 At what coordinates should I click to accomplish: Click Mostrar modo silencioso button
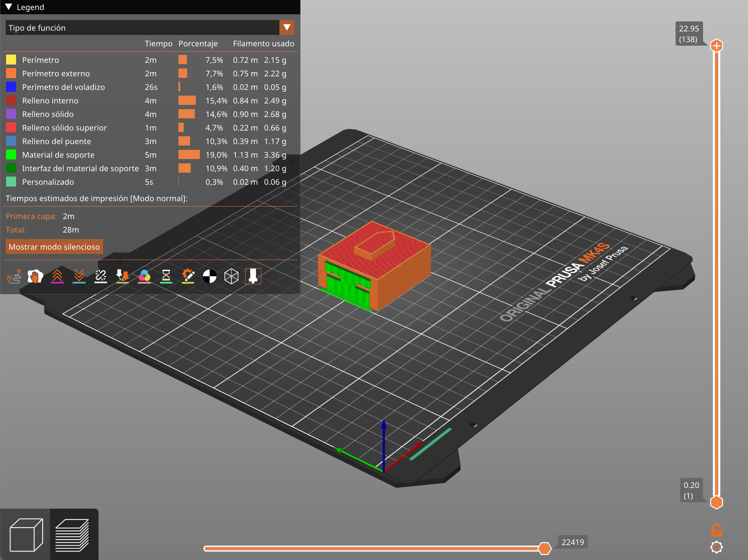tap(54, 247)
